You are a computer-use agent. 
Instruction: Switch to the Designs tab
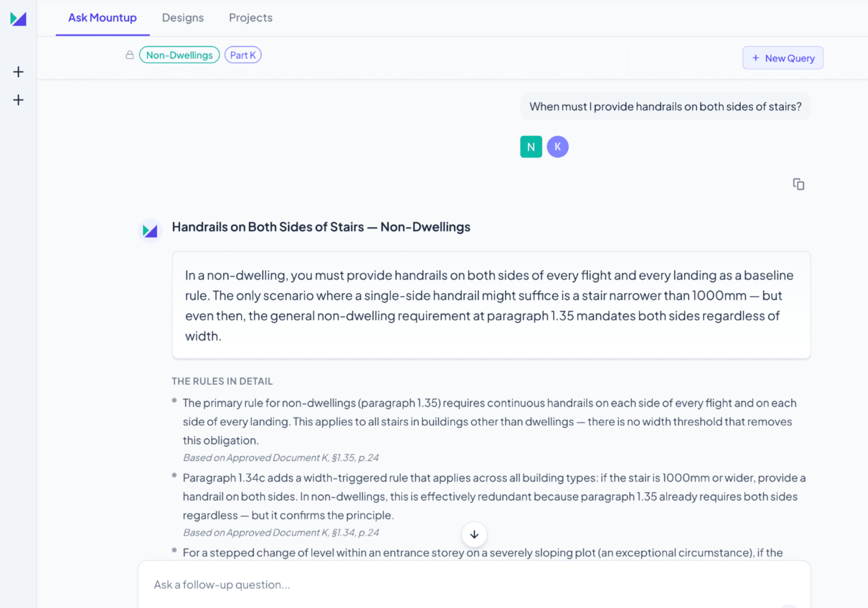click(183, 18)
